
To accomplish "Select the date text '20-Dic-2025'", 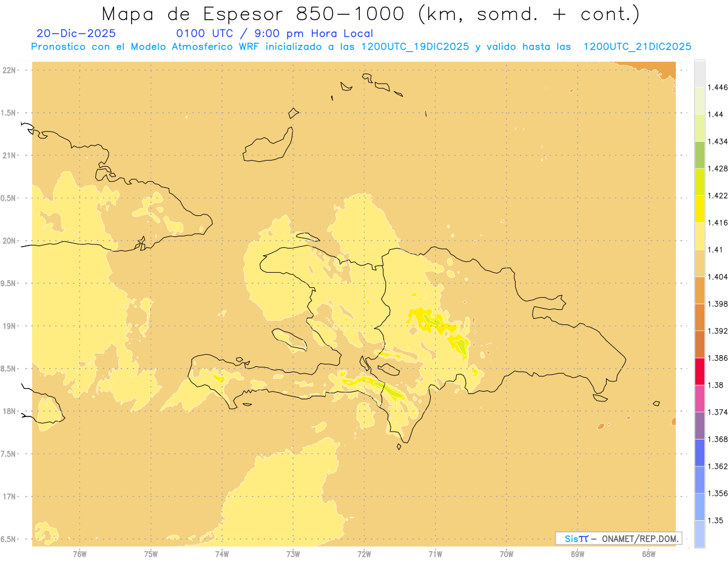I will coord(76,34).
